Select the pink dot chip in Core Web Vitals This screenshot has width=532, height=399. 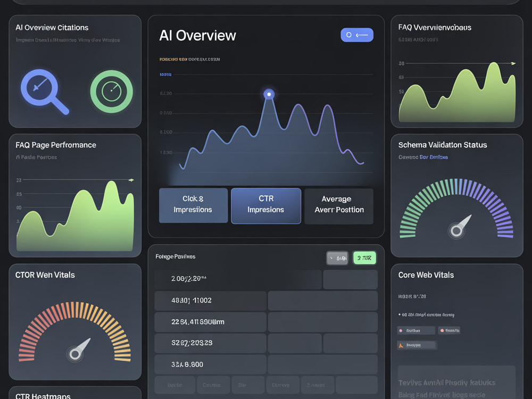pyautogui.click(x=416, y=330)
